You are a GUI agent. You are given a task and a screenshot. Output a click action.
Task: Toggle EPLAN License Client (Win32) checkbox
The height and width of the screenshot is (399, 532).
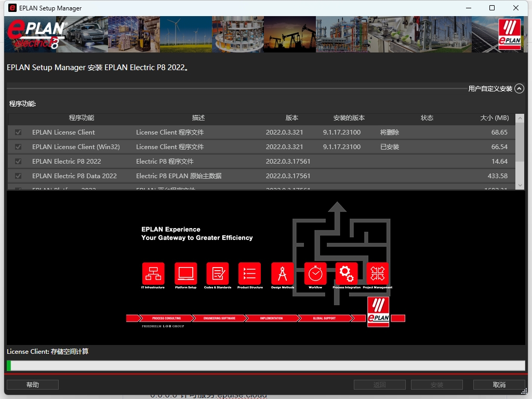tap(18, 147)
